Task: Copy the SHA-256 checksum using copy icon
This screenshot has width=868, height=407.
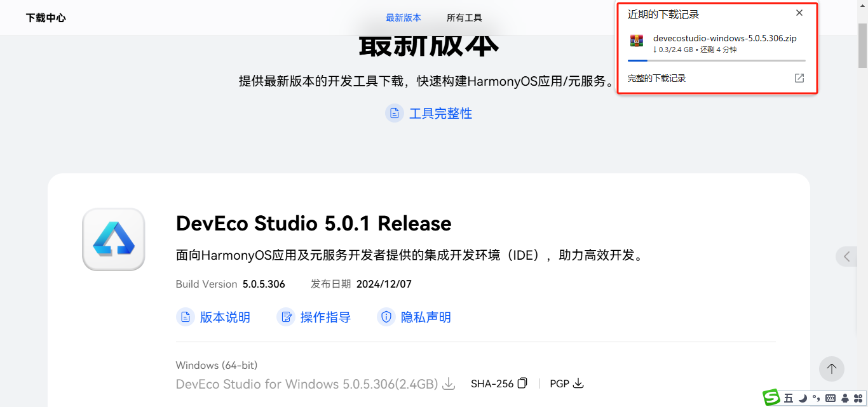Action: point(522,384)
